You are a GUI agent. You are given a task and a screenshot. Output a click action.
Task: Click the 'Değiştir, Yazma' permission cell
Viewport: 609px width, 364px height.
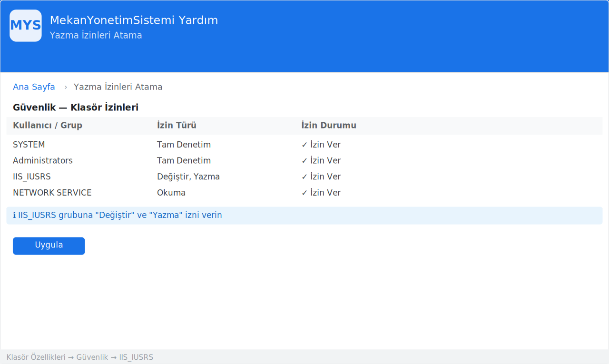coord(188,177)
